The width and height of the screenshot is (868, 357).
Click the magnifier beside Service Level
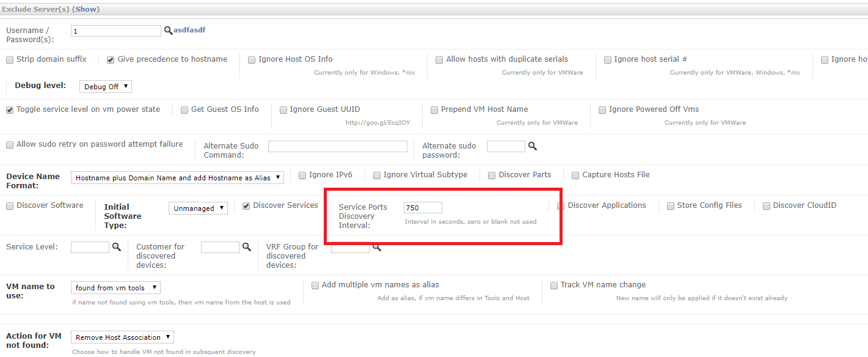(117, 247)
